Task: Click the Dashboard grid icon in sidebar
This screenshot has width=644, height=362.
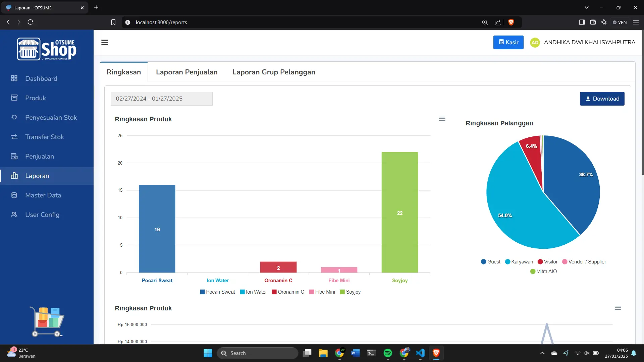Action: point(14,78)
